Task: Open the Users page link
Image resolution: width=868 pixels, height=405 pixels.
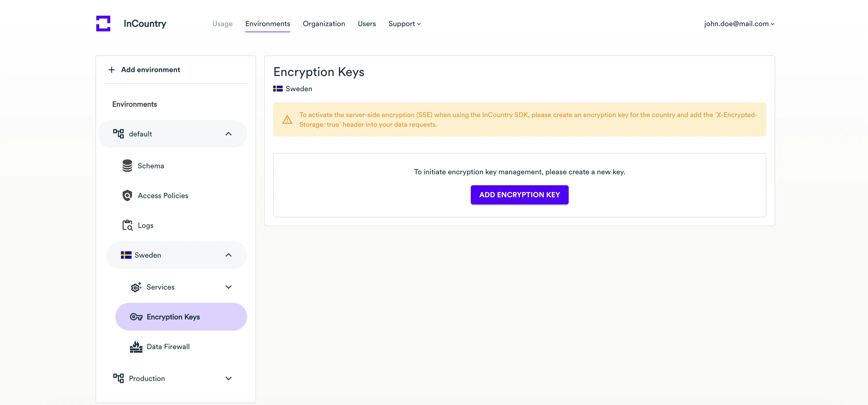Action: 367,24
